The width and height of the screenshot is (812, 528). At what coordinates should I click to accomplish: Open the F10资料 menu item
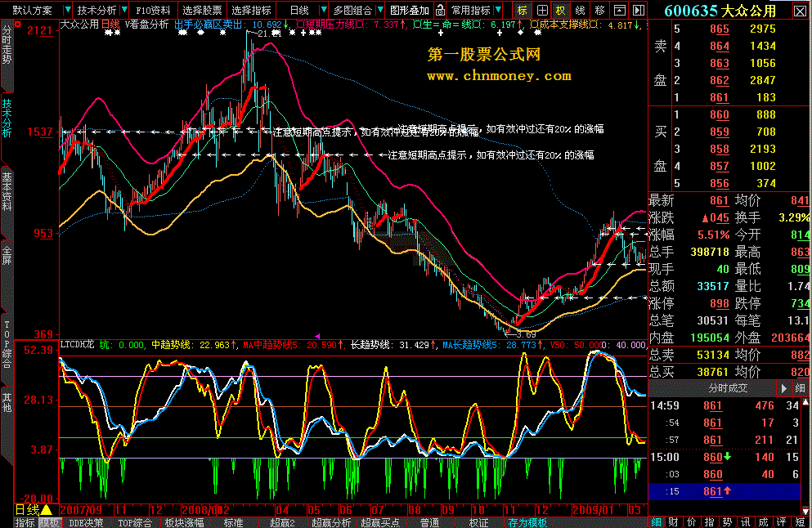[153, 10]
